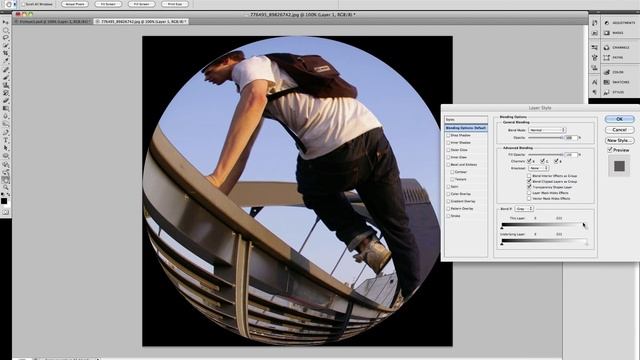
Task: Select the Eraser tool
Action: (x=5, y=101)
